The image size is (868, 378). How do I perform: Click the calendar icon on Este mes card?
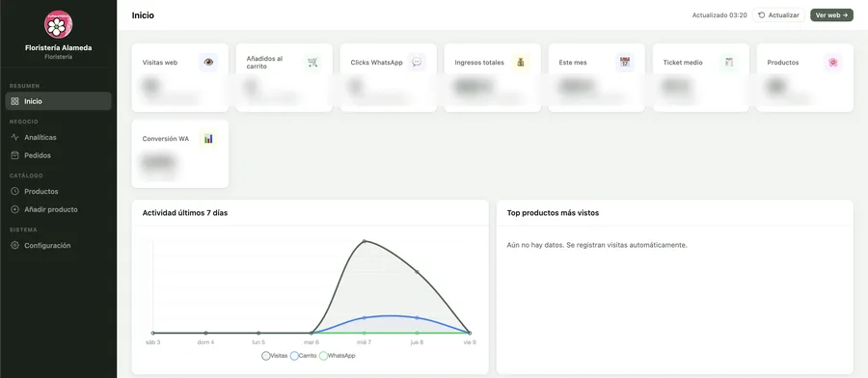tap(625, 63)
